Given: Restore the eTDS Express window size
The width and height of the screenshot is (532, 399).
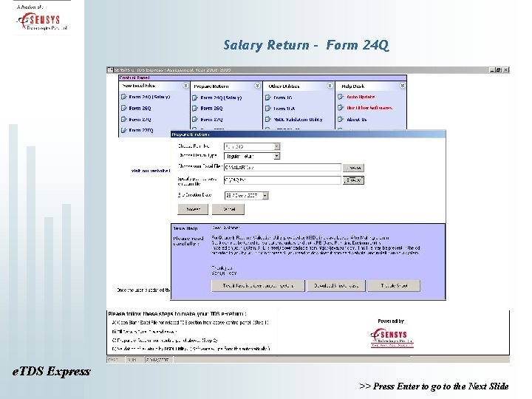Looking at the screenshot, I should (499, 70).
